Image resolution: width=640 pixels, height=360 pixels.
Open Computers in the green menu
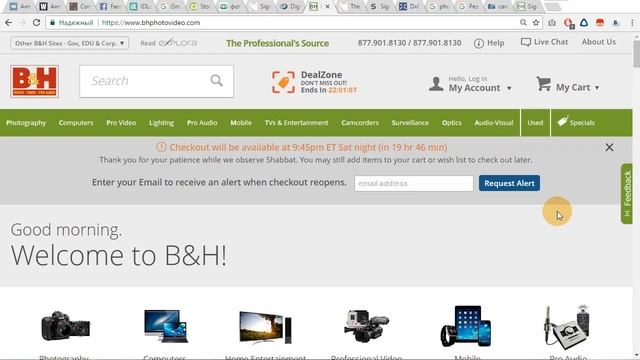click(76, 123)
